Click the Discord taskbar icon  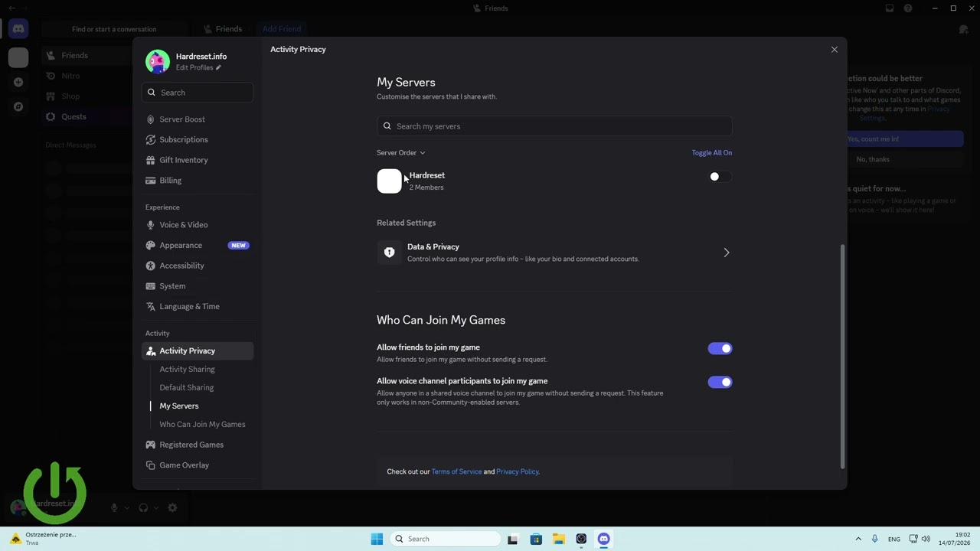point(604,539)
